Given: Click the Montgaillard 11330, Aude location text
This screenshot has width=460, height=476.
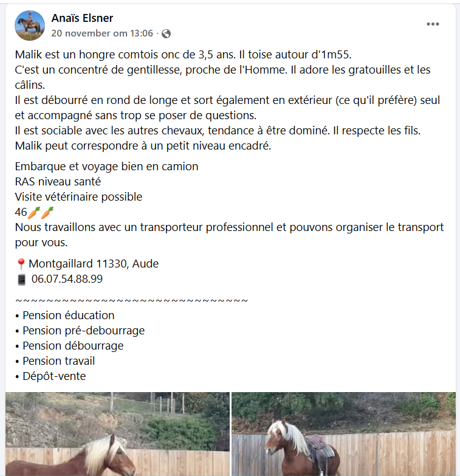Looking at the screenshot, I should point(94,264).
